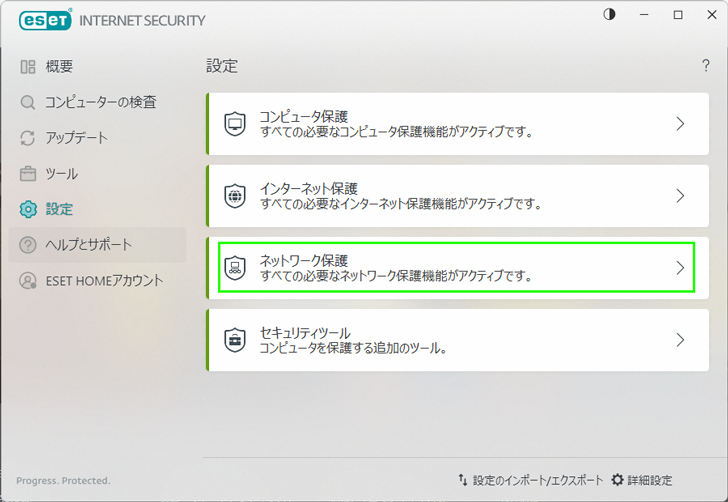
Task: Click the gear icon beside 設定 in sidebar
Action: tap(28, 209)
